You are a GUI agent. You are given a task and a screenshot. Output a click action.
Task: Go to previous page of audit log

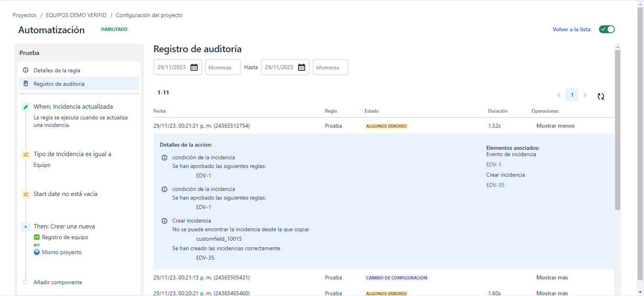tap(559, 95)
